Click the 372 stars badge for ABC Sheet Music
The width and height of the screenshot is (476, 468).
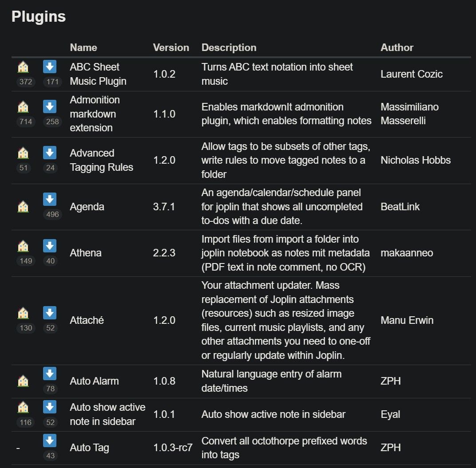[26, 82]
